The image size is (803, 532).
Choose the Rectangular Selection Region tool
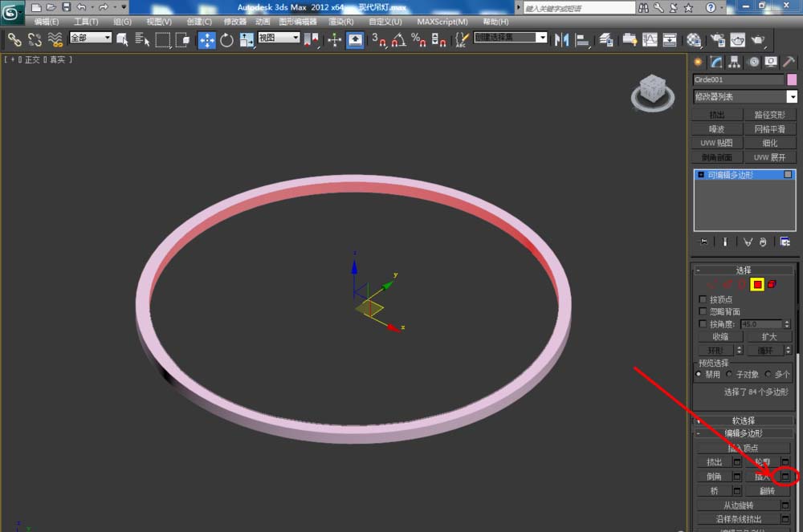[162, 39]
